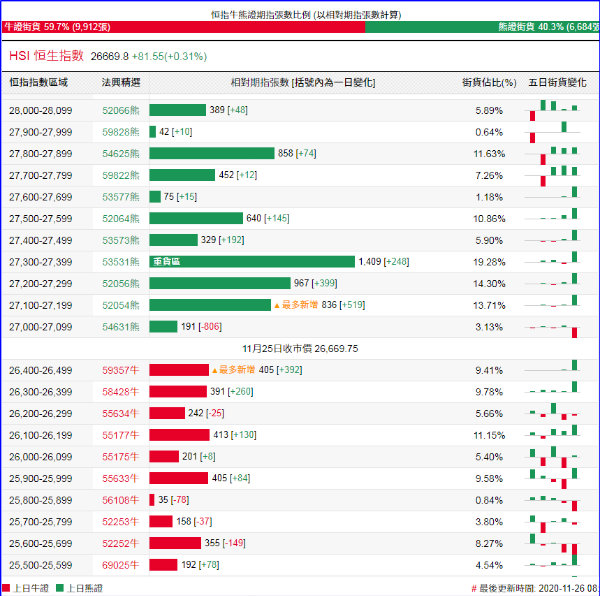Open the 53577熊 warrant link
The width and height of the screenshot is (600, 596).
click(x=121, y=197)
